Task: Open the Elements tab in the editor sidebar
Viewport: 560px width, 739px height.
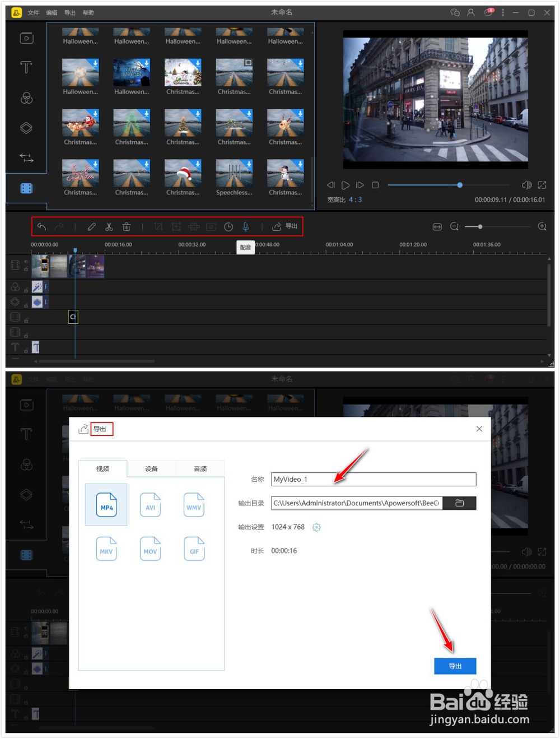Action: [x=26, y=188]
